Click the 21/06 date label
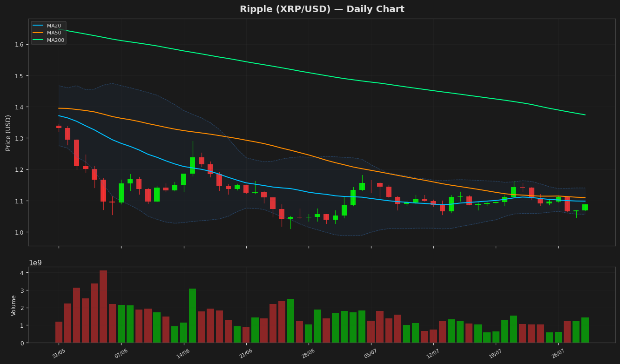The height and width of the screenshot is (364, 620). [x=246, y=354]
